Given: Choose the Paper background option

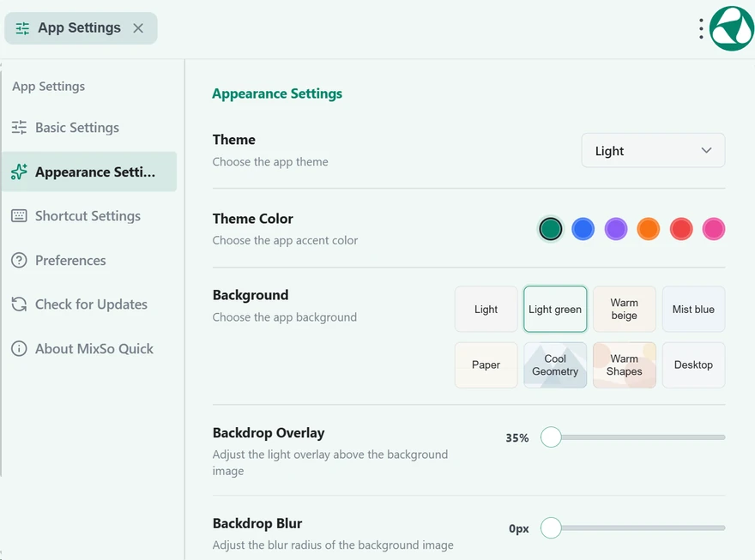Looking at the screenshot, I should (x=486, y=365).
